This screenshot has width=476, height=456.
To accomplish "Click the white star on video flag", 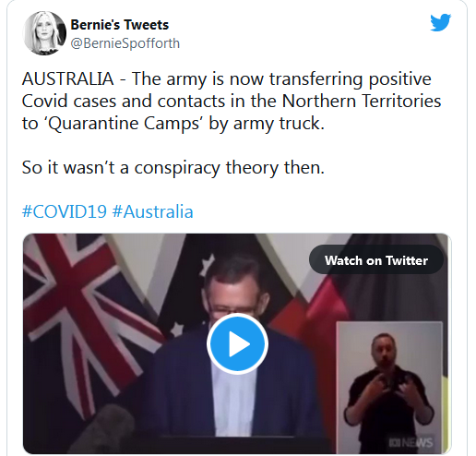I will [x=208, y=265].
